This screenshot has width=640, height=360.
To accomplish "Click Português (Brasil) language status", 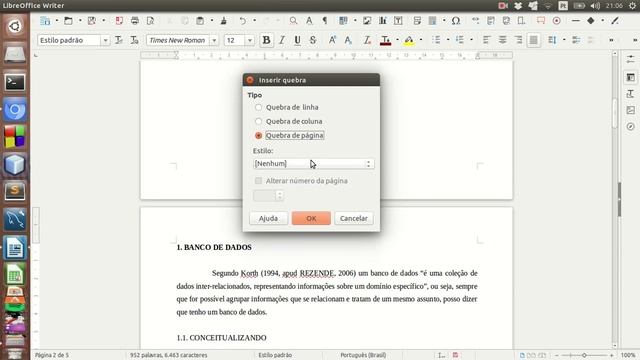I will point(363,356).
